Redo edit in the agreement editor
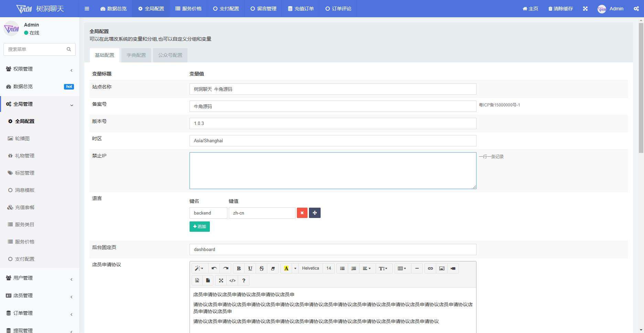This screenshot has width=644, height=333. click(226, 268)
